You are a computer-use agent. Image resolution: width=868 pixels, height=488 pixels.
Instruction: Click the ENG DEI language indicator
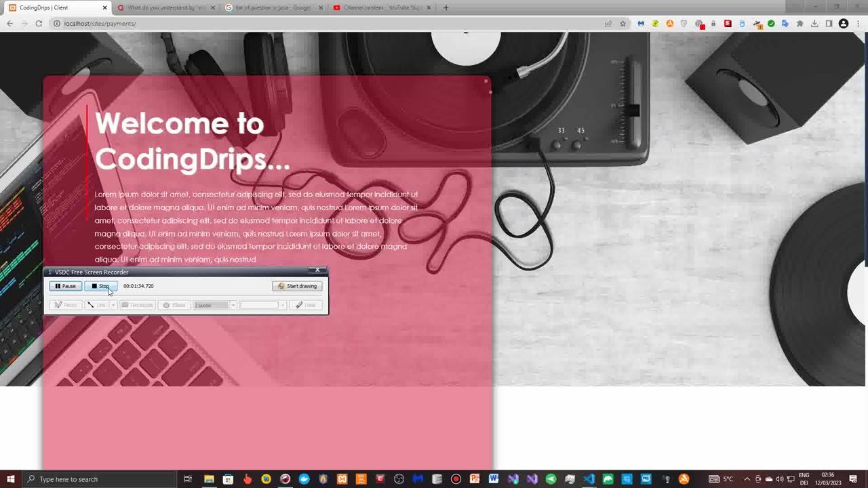tap(804, 479)
